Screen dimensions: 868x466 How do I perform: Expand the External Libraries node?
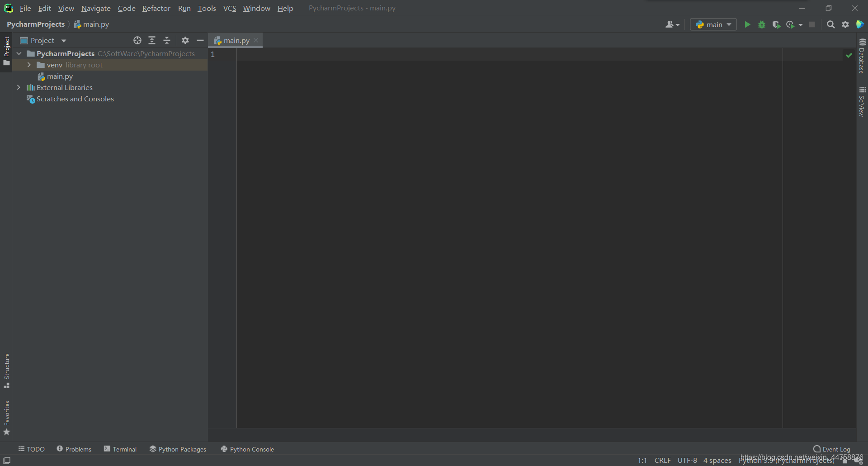click(19, 87)
